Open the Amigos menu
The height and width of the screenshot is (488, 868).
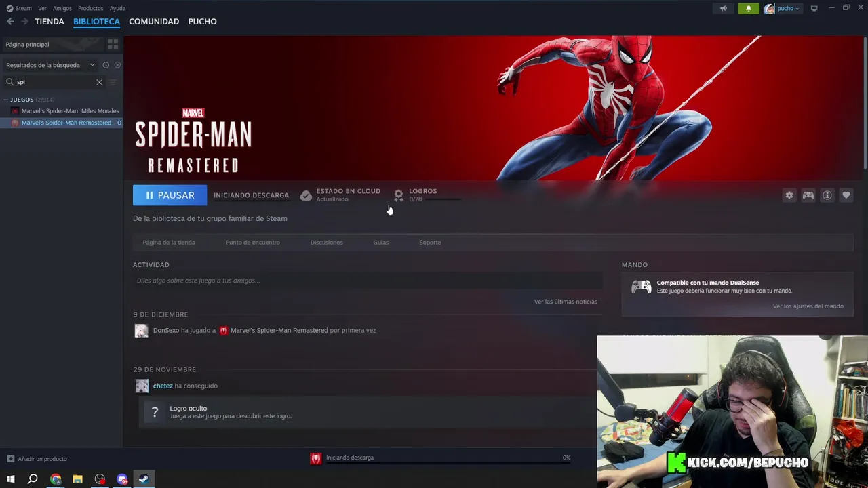click(62, 8)
